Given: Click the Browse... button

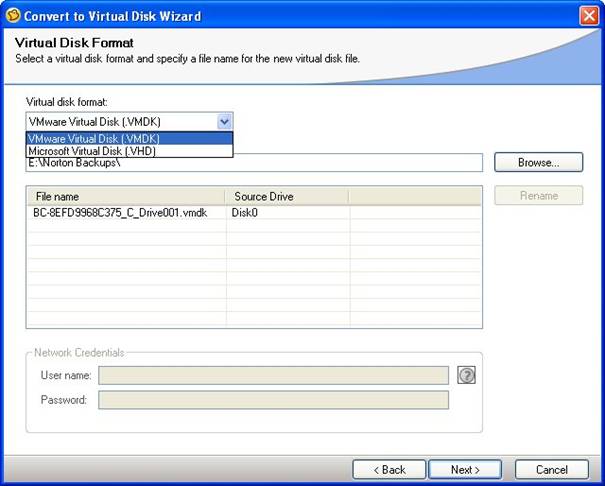Looking at the screenshot, I should tap(538, 162).
